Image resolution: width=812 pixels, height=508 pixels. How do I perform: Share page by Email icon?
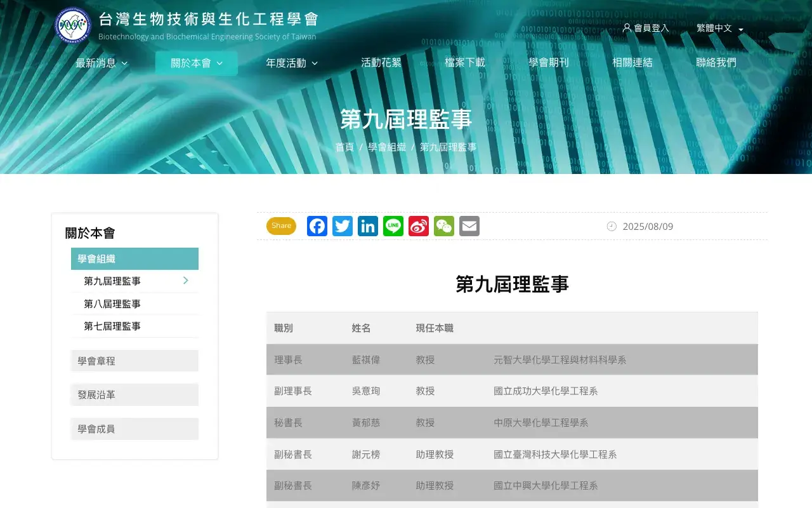click(469, 226)
